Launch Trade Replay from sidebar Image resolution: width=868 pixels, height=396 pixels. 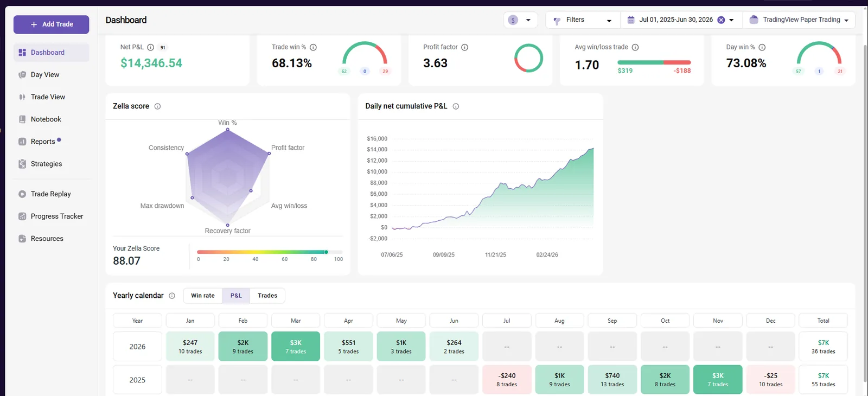tap(52, 194)
